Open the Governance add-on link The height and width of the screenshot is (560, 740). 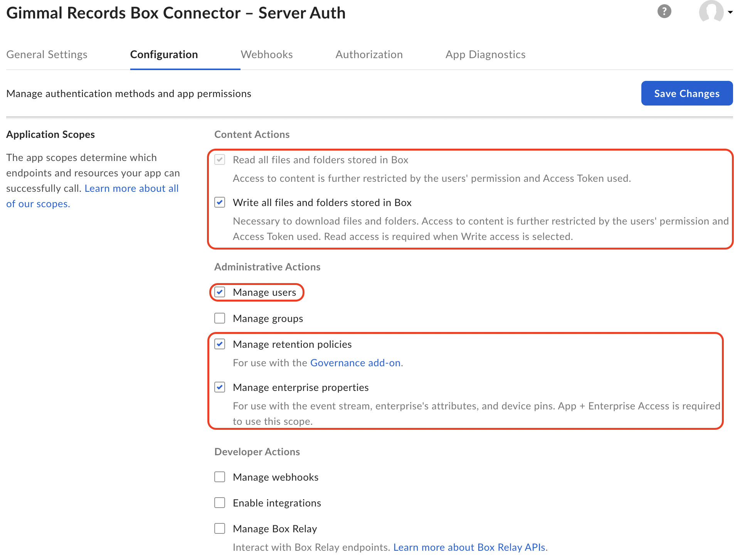click(x=355, y=363)
